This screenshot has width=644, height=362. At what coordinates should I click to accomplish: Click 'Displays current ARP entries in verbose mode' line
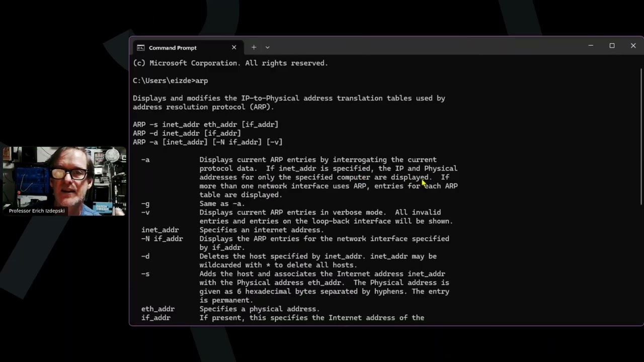(320, 212)
